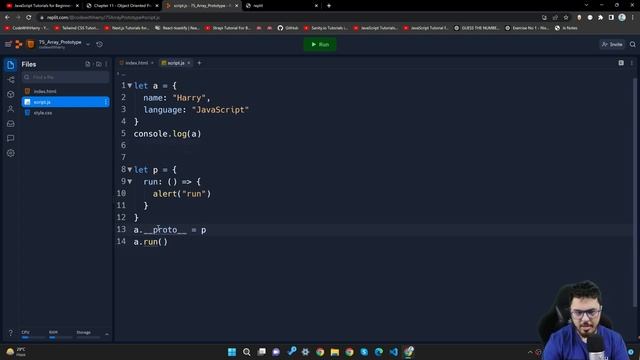640x360 pixels.
Task: Open the chat bubble icon in sidebar
Action: pos(11,138)
